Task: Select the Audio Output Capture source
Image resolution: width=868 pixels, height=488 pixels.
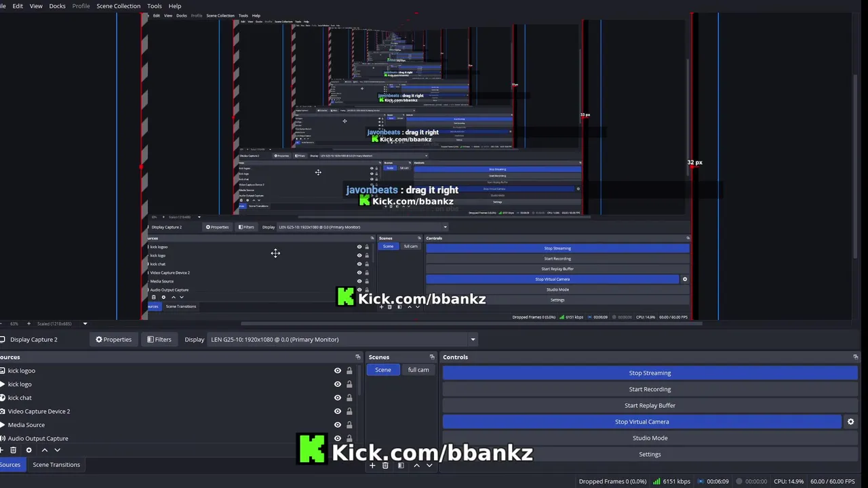Action: [x=178, y=438]
